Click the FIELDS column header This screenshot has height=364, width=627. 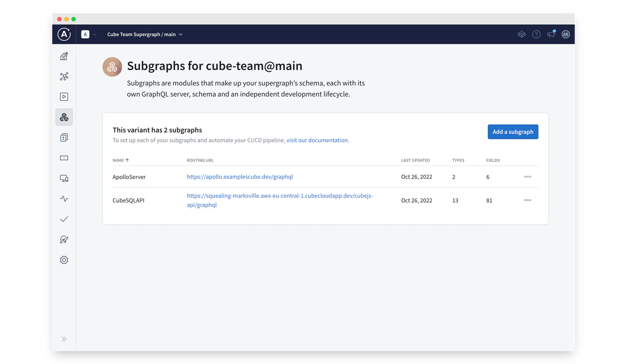pyautogui.click(x=493, y=160)
